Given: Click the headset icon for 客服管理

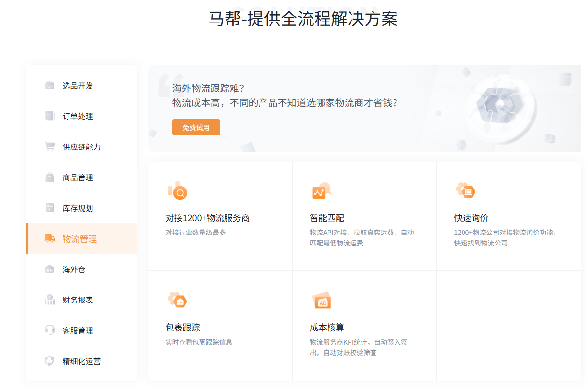Looking at the screenshot, I should (50, 331).
